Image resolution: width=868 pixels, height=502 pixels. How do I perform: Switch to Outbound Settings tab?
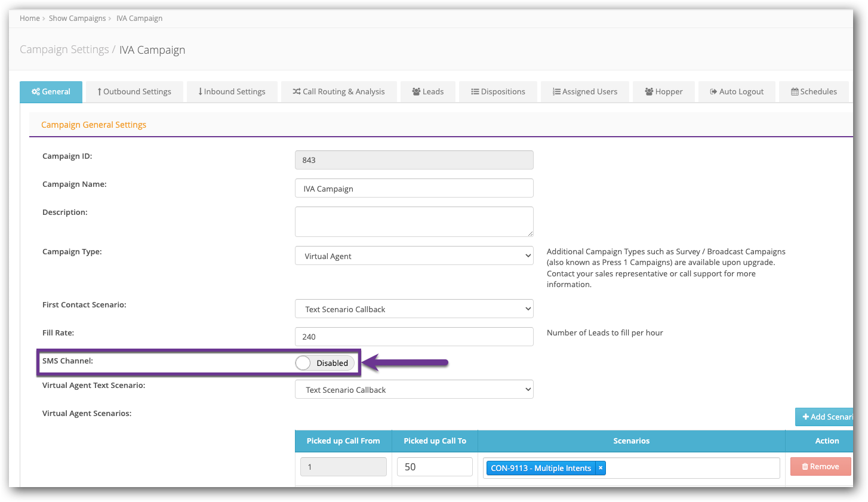[x=134, y=91]
